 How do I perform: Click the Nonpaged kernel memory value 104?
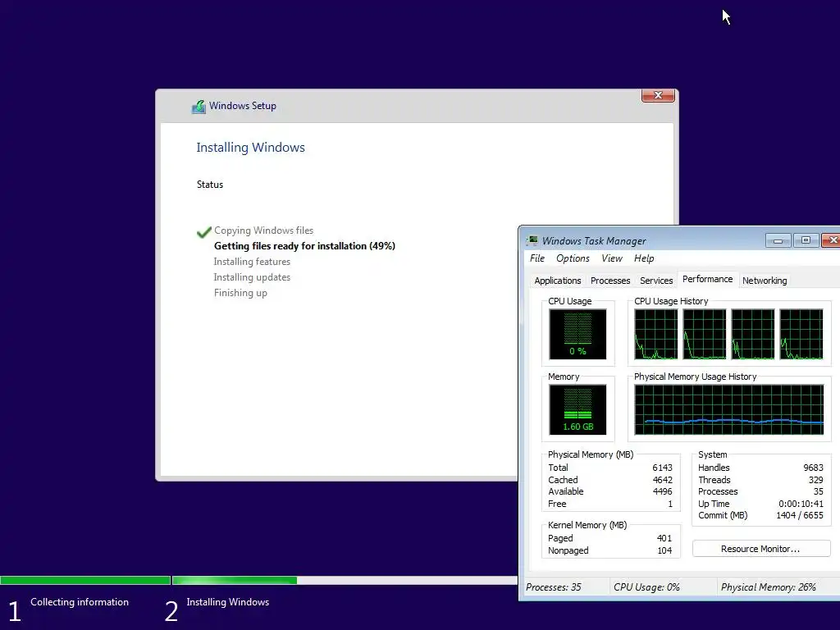pyautogui.click(x=664, y=550)
